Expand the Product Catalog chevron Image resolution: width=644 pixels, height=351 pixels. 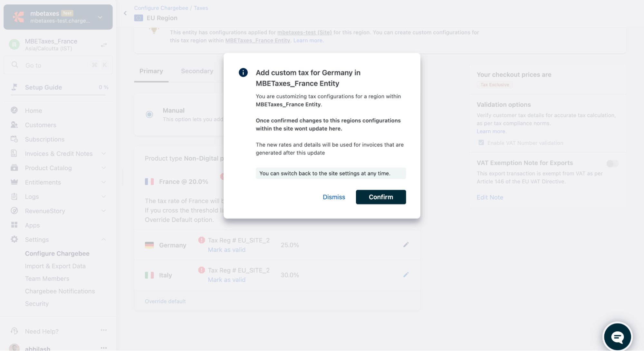(x=103, y=168)
